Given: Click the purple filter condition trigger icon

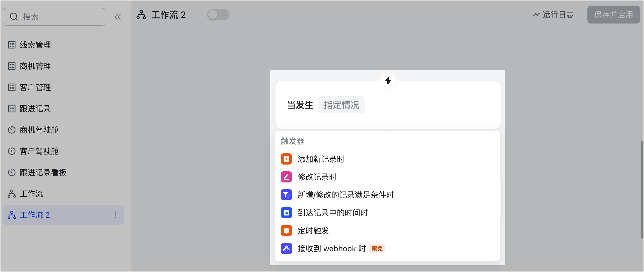Looking at the screenshot, I should 286,195.
